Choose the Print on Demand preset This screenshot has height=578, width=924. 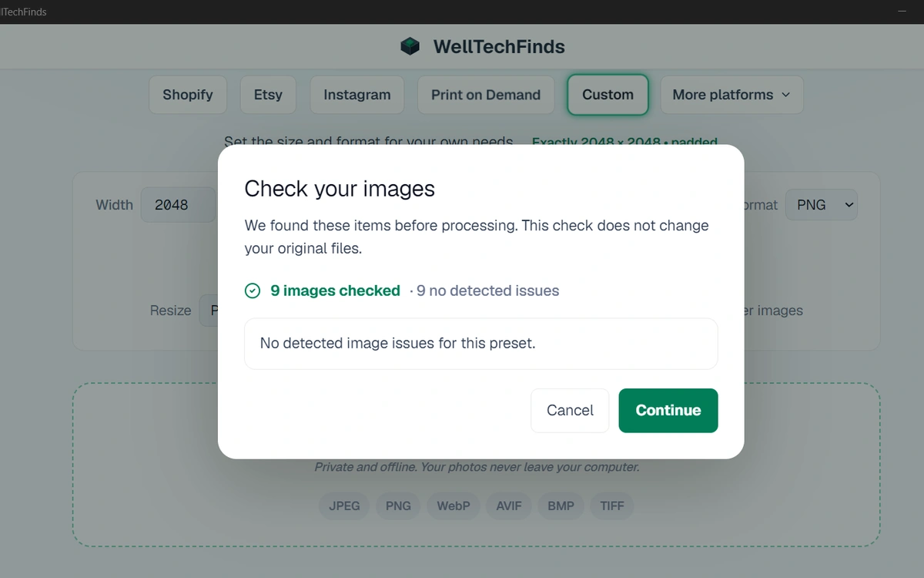click(x=486, y=95)
